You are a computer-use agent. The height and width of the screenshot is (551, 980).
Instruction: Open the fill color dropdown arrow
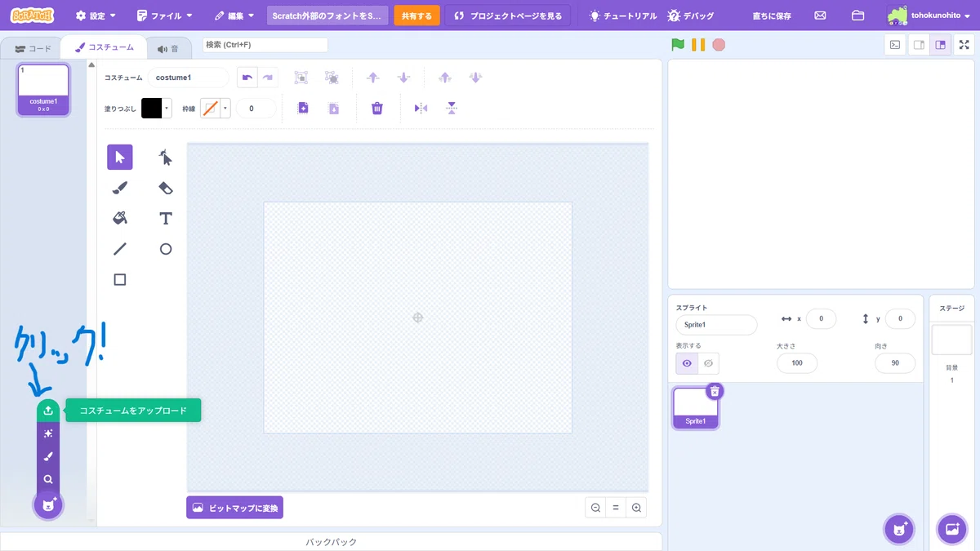pos(167,108)
